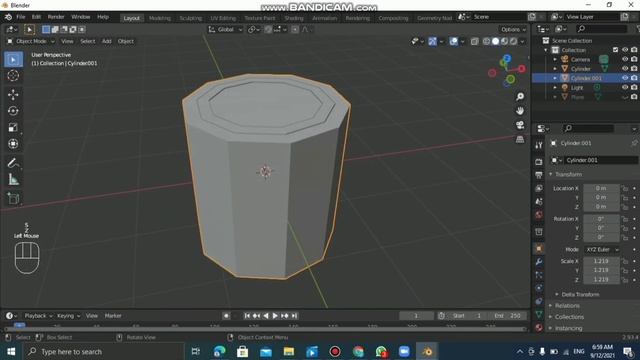Click the zoom magnifier in viewport
Image resolution: width=640 pixels, height=360 pixels.
520,97
